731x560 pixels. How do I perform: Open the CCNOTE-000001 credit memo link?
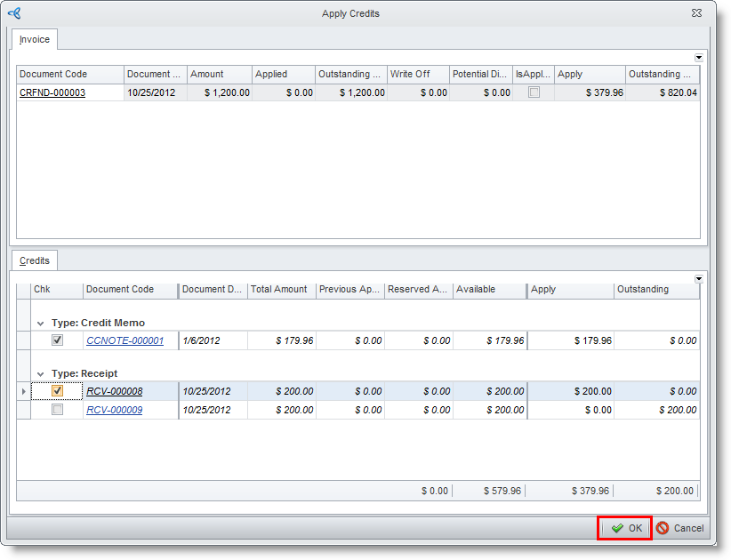pyautogui.click(x=125, y=340)
